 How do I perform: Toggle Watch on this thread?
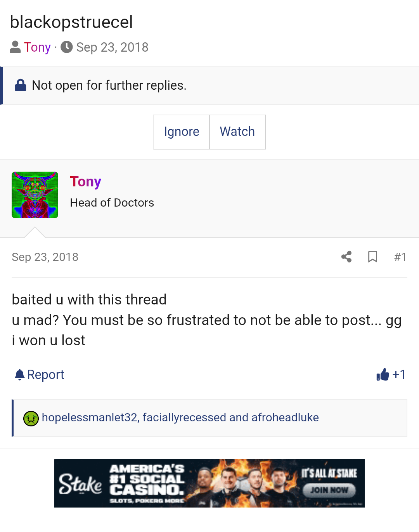(x=237, y=132)
